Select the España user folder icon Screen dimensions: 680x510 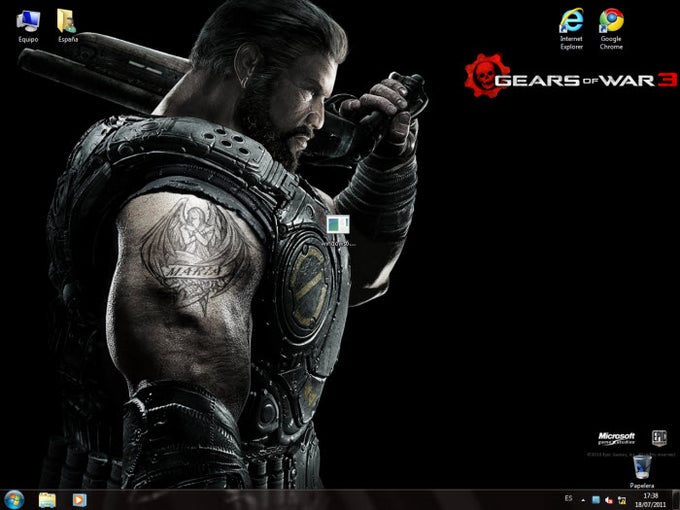pos(68,26)
